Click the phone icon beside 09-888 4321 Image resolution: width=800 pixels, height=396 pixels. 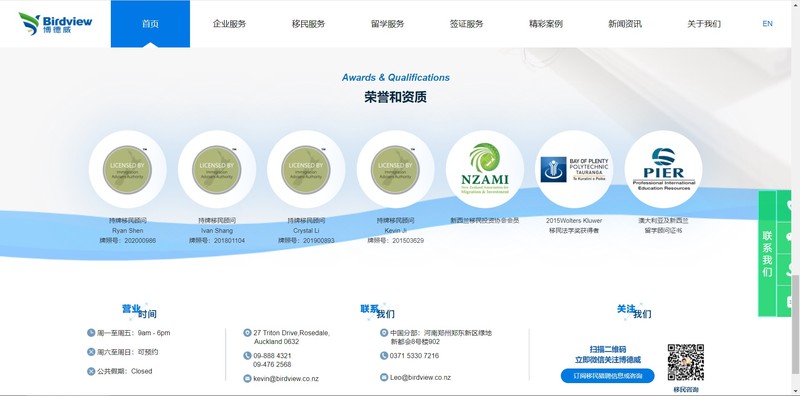tap(247, 356)
